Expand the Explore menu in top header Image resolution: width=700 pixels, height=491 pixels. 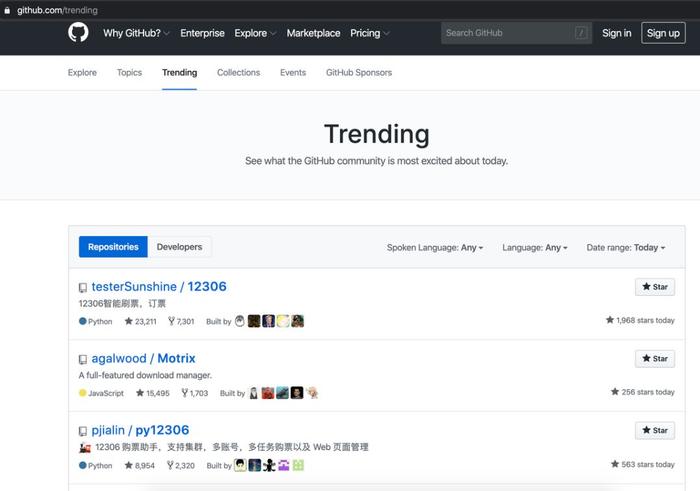click(x=255, y=33)
